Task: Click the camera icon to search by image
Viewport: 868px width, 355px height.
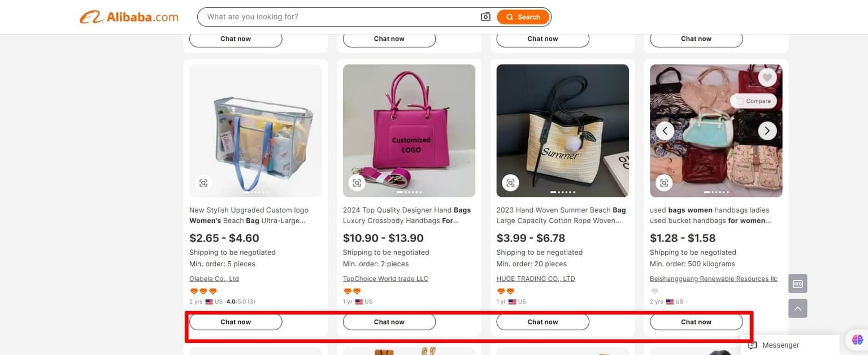Action: (485, 16)
